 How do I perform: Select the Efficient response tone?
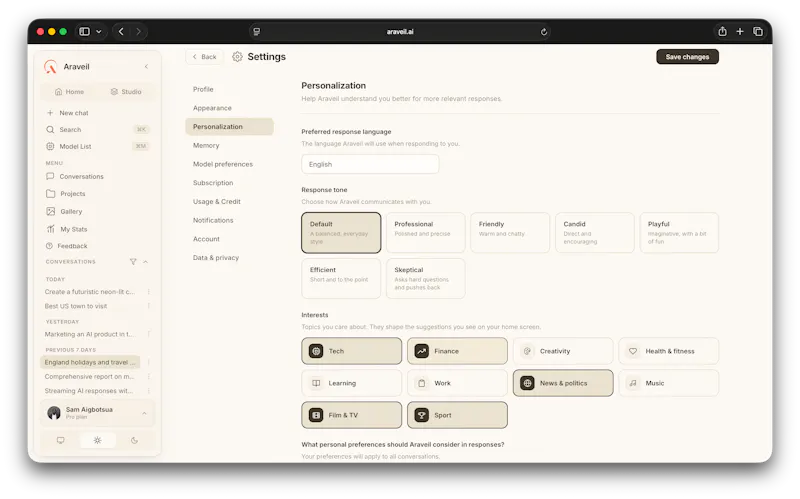pyautogui.click(x=341, y=279)
